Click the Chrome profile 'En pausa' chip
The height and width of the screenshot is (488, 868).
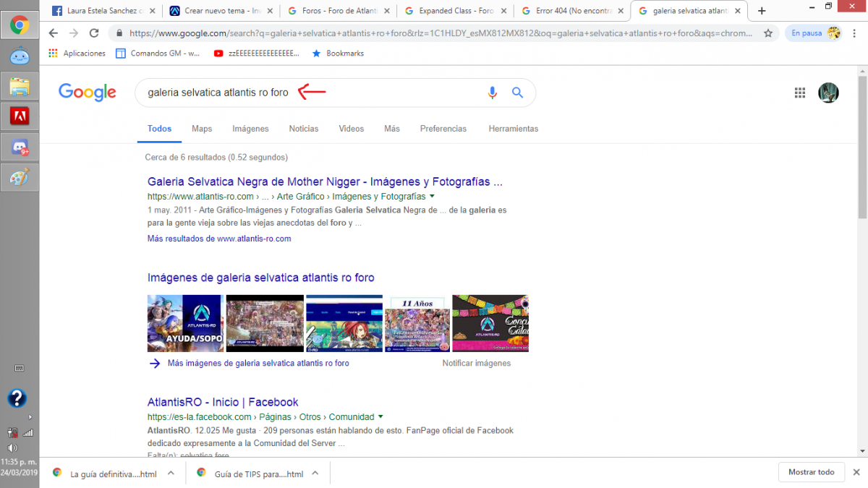(815, 33)
